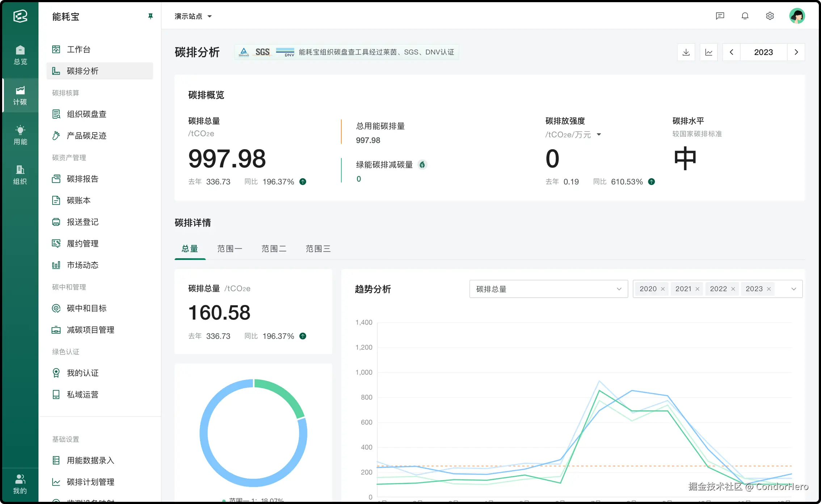Open 减碳项目管理 menu item

pyautogui.click(x=100, y=330)
